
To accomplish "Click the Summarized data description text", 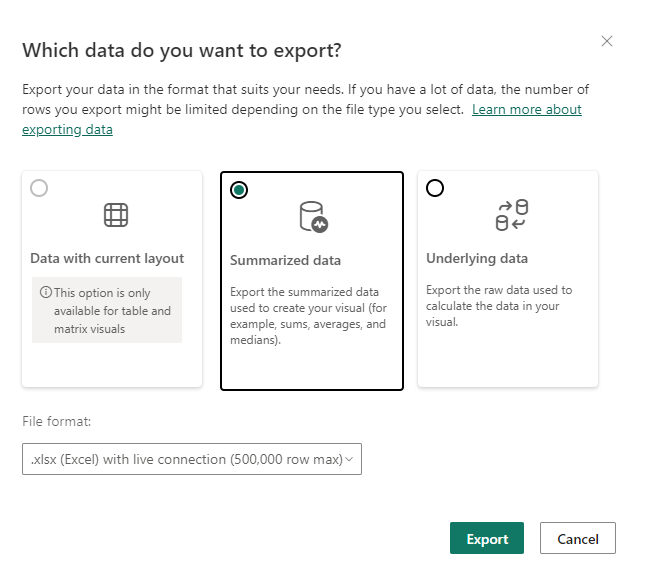I will (x=310, y=315).
